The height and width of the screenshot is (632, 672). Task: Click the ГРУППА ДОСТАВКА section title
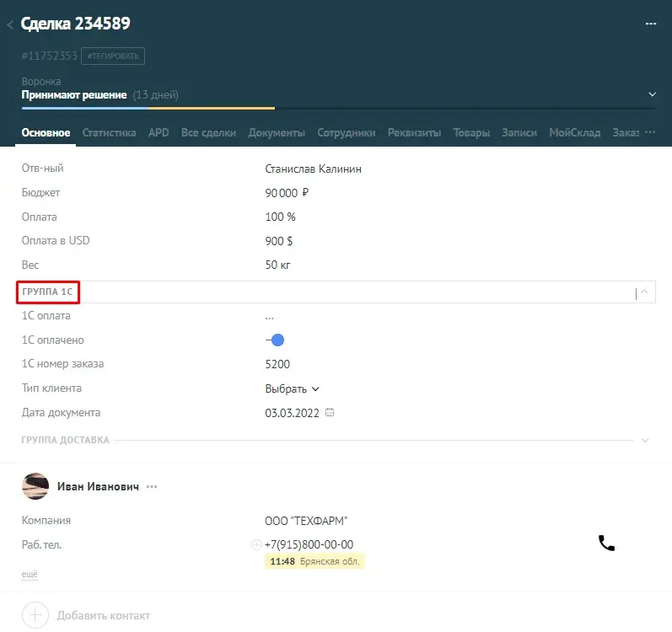66,440
